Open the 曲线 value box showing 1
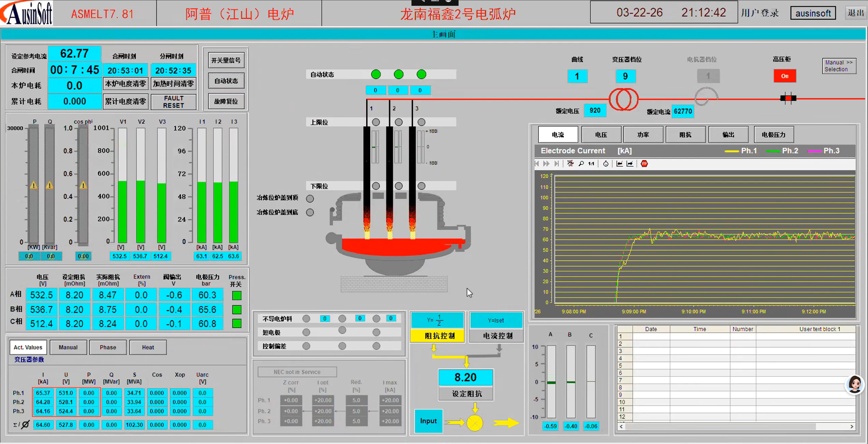The image size is (868, 444). [577, 76]
